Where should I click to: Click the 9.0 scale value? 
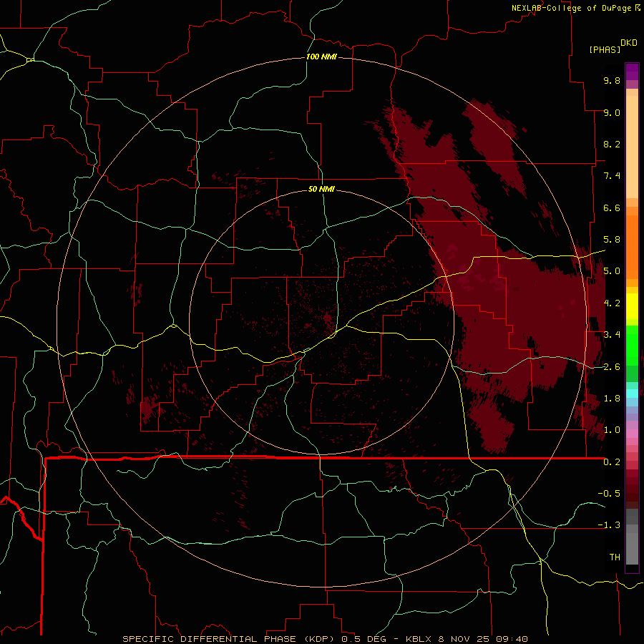click(x=612, y=112)
